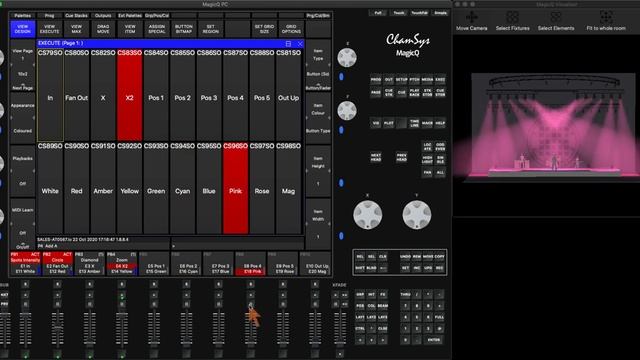Screen dimensions: 640x360
Task: Click the VIEW DESIGN button
Action: pyautogui.click(x=22, y=29)
